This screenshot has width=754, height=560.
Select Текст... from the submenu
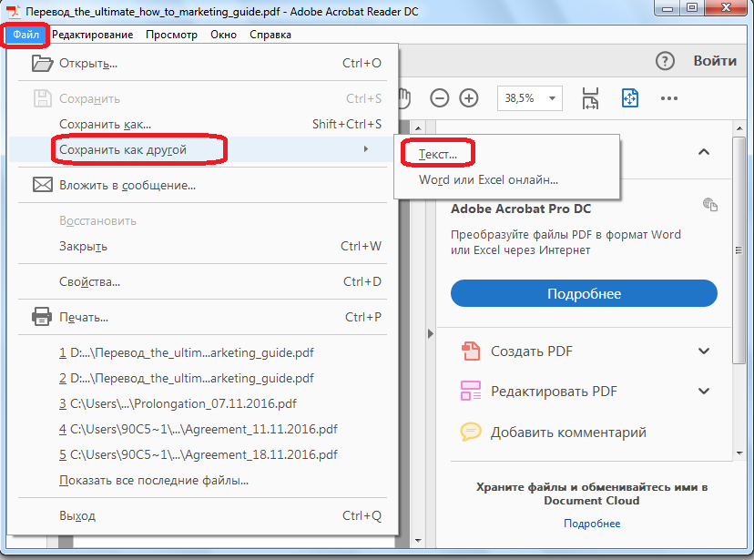tap(437, 155)
